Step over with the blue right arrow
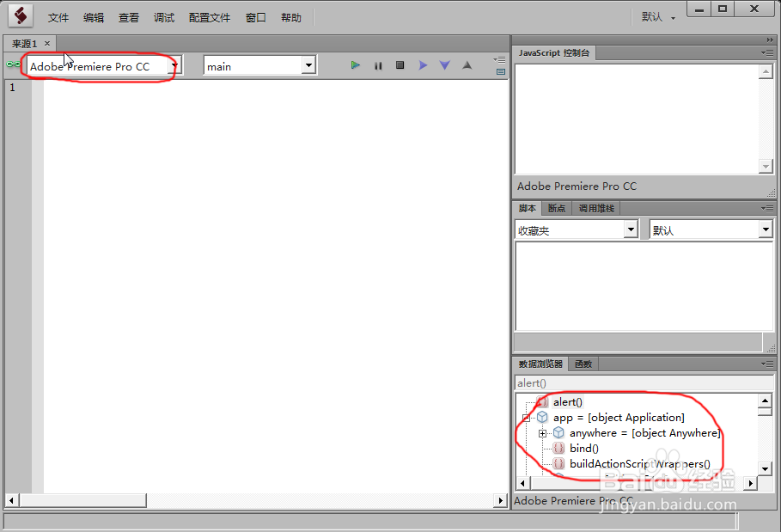The image size is (781, 532). click(x=423, y=65)
